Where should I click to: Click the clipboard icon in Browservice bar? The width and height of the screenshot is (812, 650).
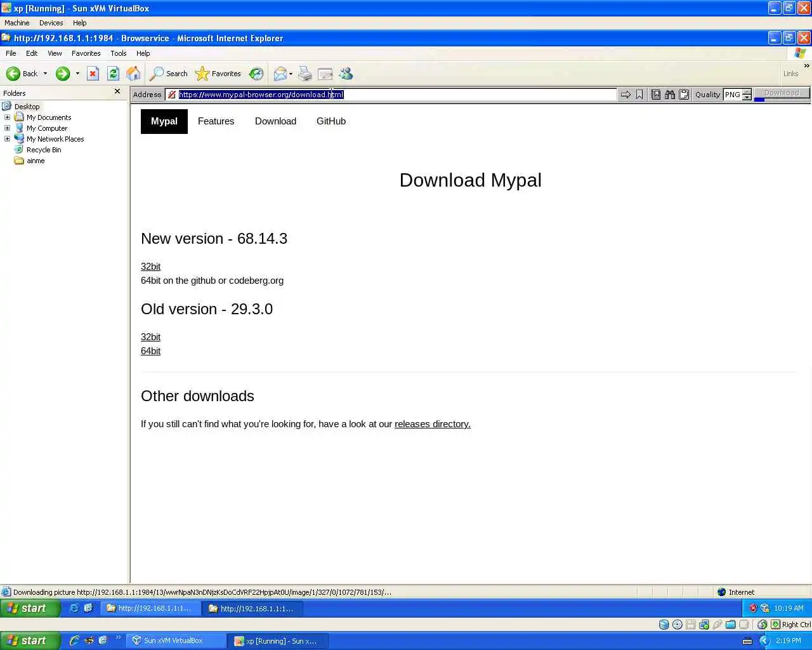tap(684, 95)
